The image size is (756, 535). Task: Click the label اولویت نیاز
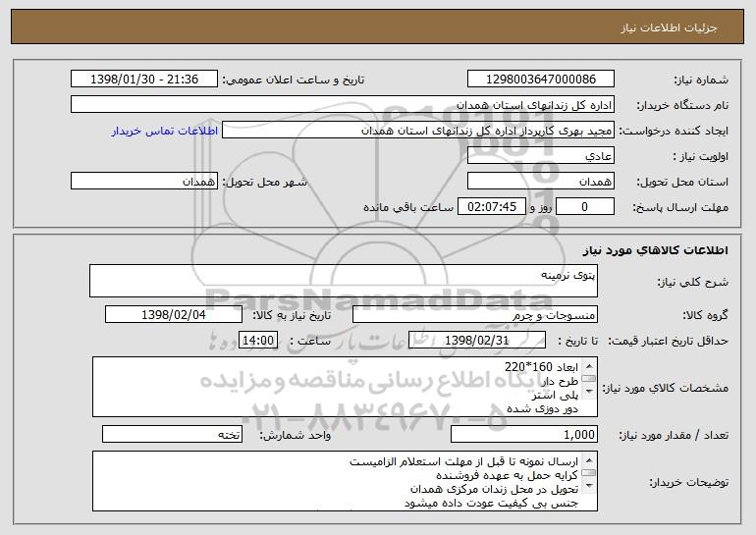point(701,156)
